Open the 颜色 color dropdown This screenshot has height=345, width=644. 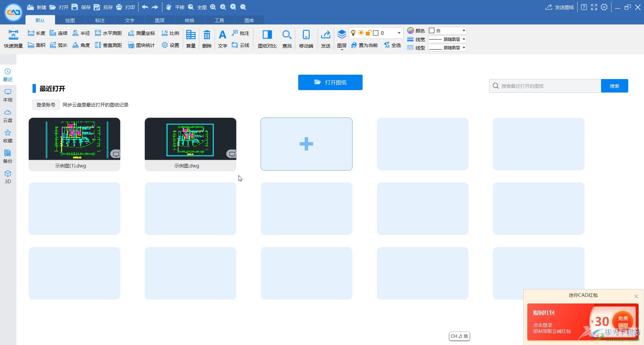[447, 30]
